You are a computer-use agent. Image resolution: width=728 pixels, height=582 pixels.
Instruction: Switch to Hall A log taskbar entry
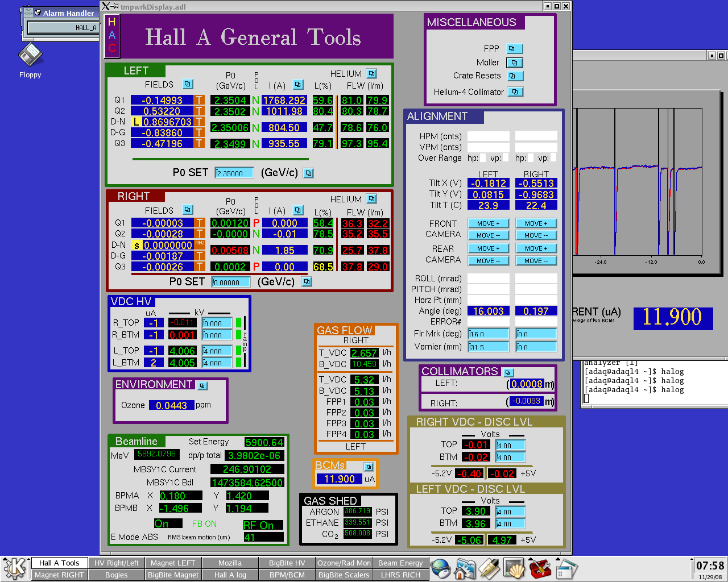tap(230, 575)
